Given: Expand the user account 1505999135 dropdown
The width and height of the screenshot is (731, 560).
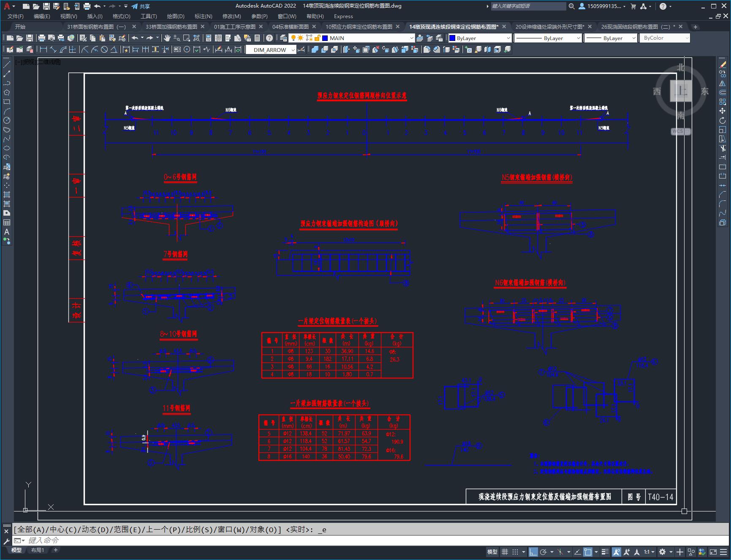Looking at the screenshot, I should point(602,6).
